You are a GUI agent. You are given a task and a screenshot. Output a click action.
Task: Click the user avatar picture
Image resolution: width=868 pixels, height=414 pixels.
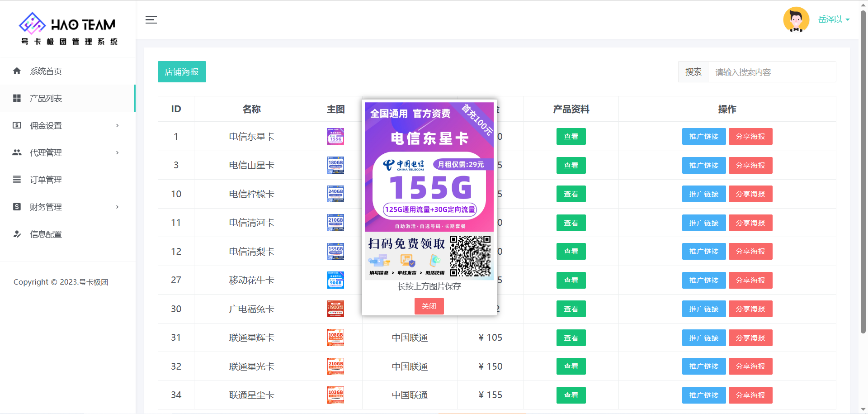point(796,19)
